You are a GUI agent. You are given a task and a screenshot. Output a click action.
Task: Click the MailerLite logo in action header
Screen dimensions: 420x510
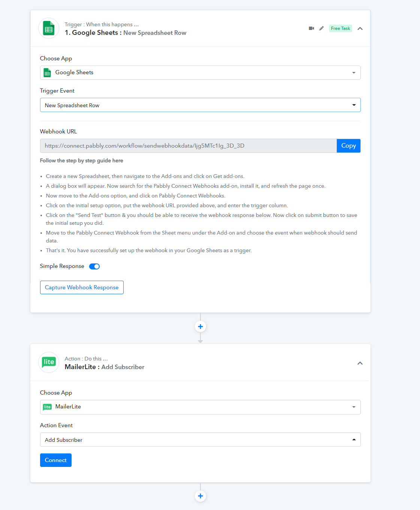(x=49, y=362)
